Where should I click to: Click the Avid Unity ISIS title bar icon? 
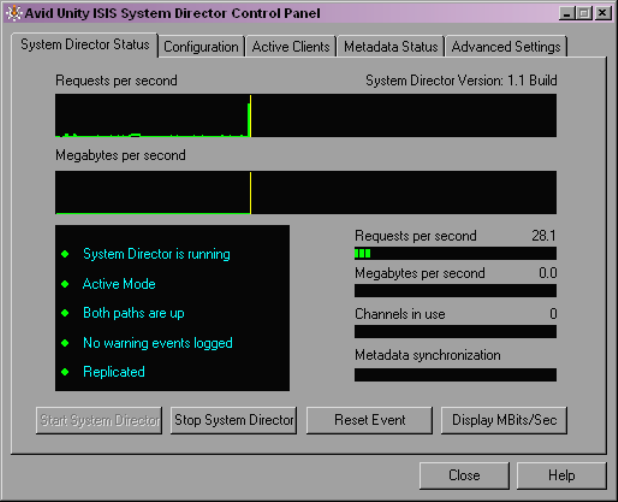pos(14,13)
